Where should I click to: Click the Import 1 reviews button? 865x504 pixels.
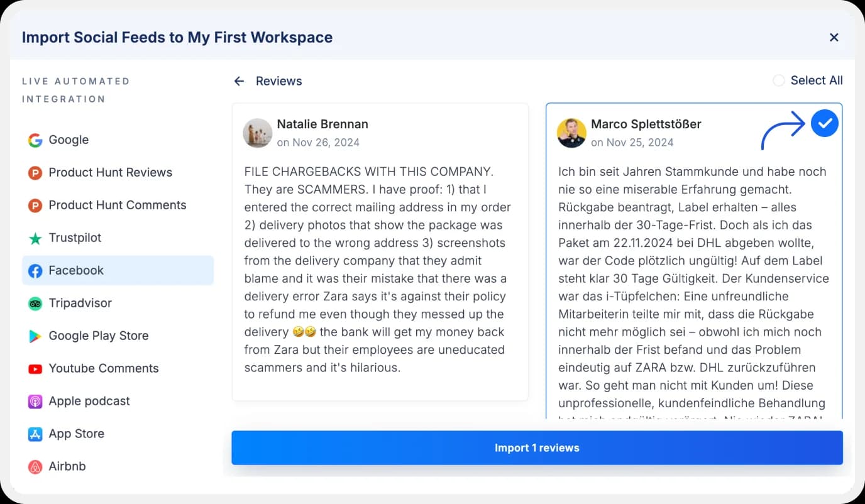pyautogui.click(x=537, y=447)
